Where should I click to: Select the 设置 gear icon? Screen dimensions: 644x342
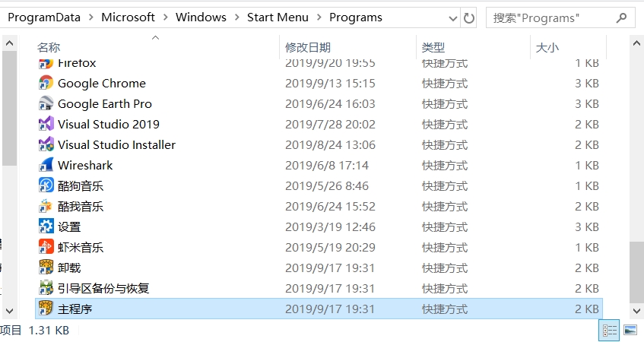coord(46,226)
